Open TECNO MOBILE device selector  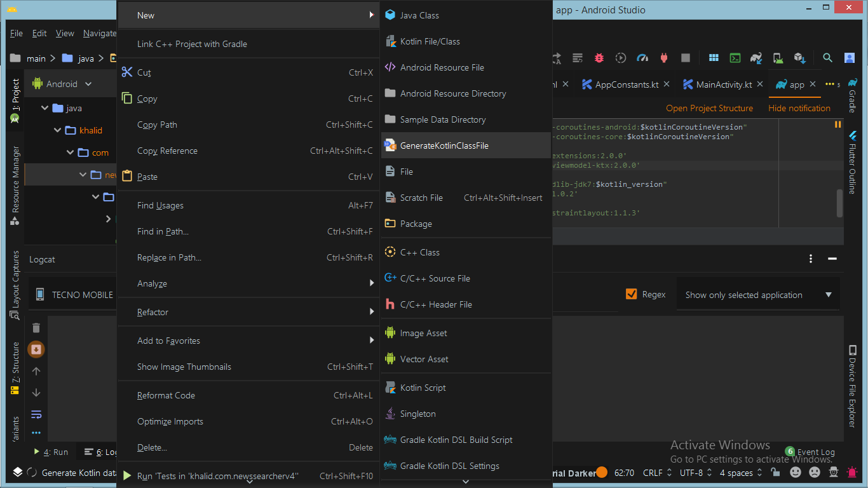[x=74, y=295]
